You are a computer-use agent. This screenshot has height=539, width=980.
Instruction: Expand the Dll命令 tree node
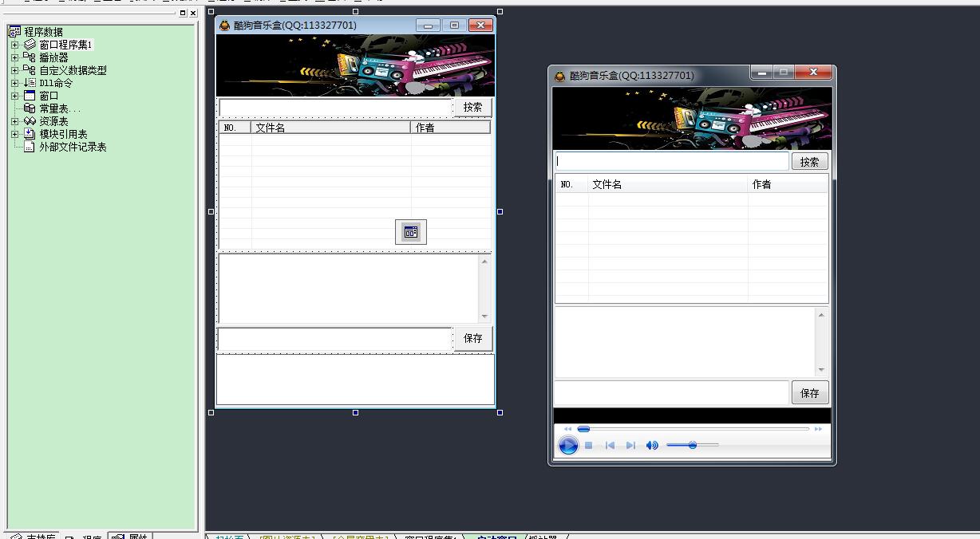(14, 83)
